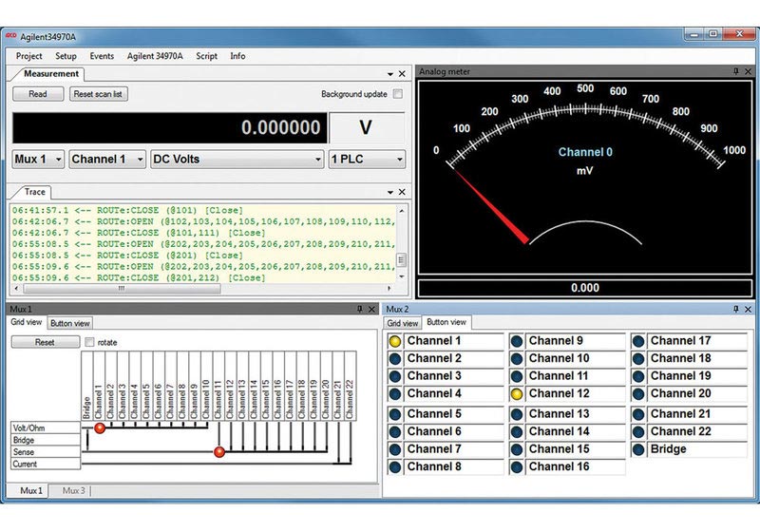This screenshot has height=532, width=760.
Task: Select the Mux 3 bottom tab
Action: point(74,490)
